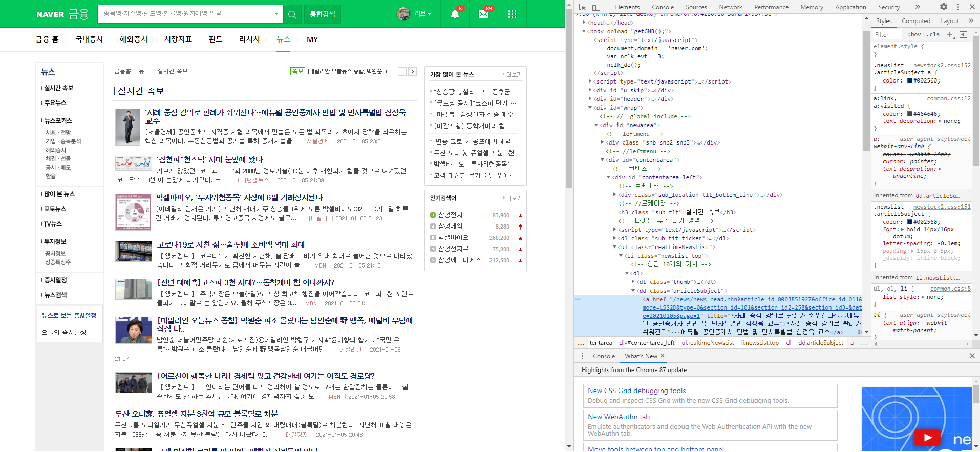Close the DevTools bottom drawer
Screen dimensions: 980x452
point(972,356)
